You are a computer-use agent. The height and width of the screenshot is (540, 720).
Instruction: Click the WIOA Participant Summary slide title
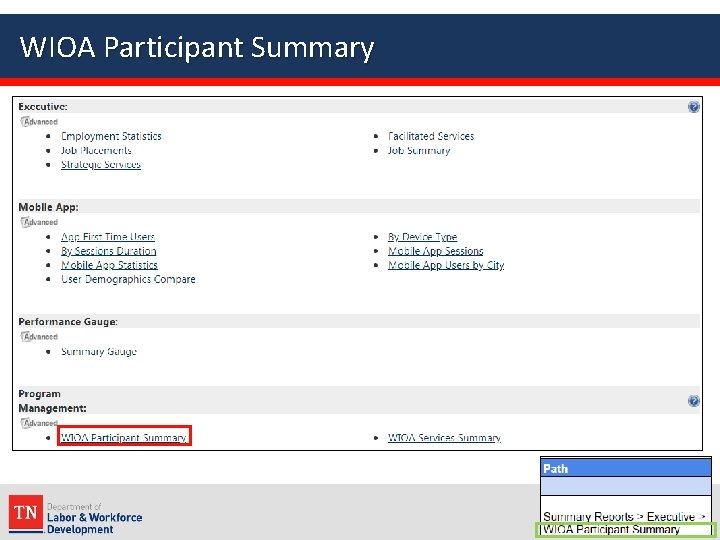197,48
